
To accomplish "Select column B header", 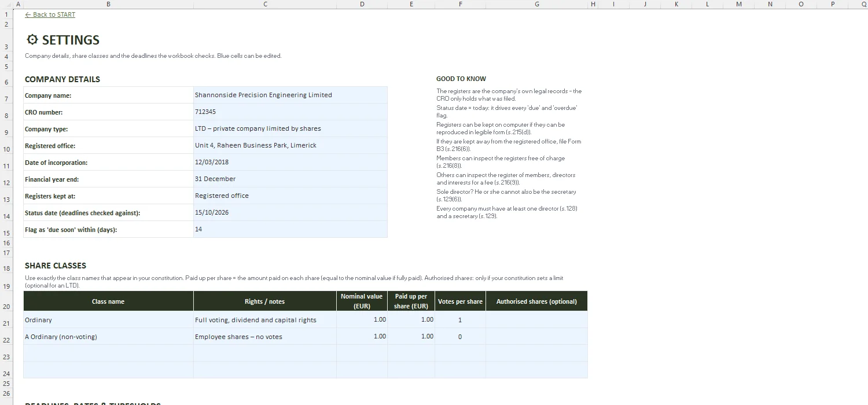I will point(108,4).
